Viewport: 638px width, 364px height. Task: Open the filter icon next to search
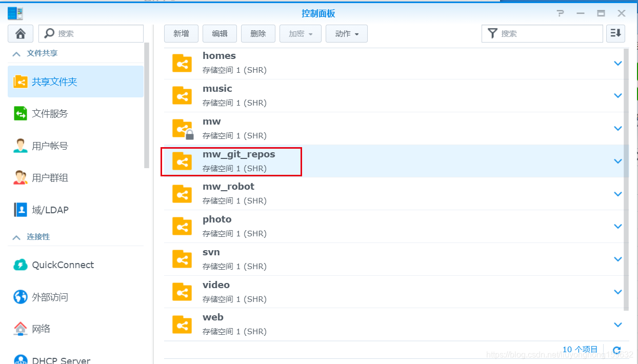pyautogui.click(x=492, y=33)
